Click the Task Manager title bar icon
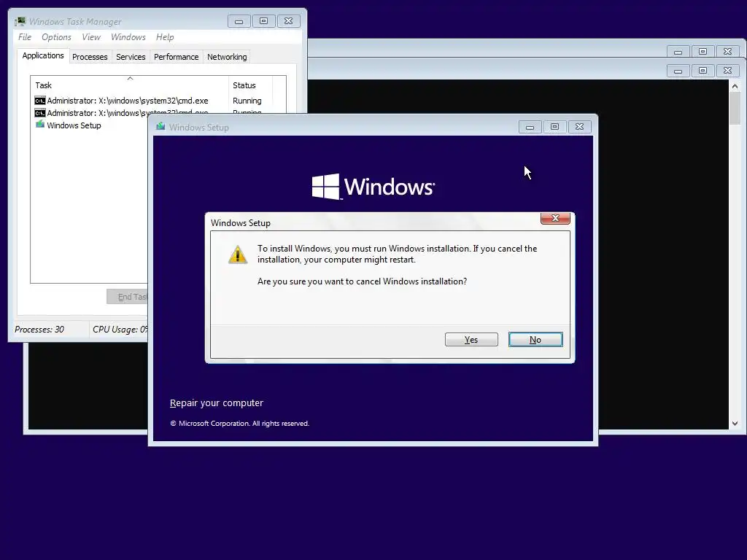747x560 pixels. tap(20, 21)
